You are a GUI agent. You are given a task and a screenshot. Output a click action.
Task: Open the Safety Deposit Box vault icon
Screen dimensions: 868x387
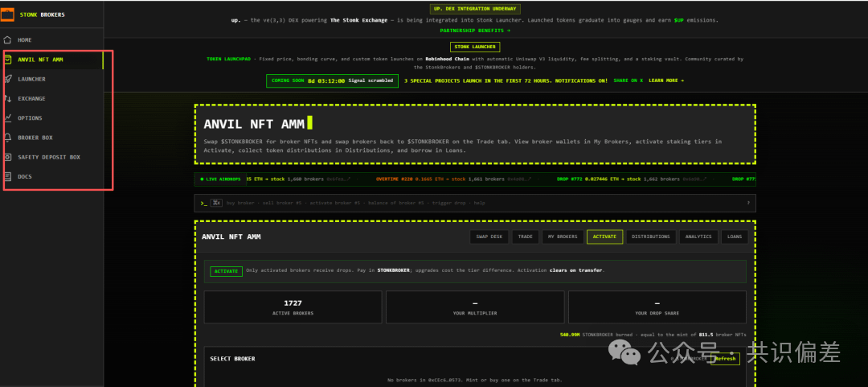pyautogui.click(x=7, y=158)
